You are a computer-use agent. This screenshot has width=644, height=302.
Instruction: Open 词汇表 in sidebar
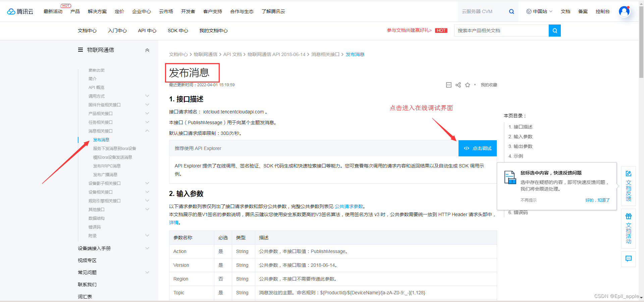[85, 297]
